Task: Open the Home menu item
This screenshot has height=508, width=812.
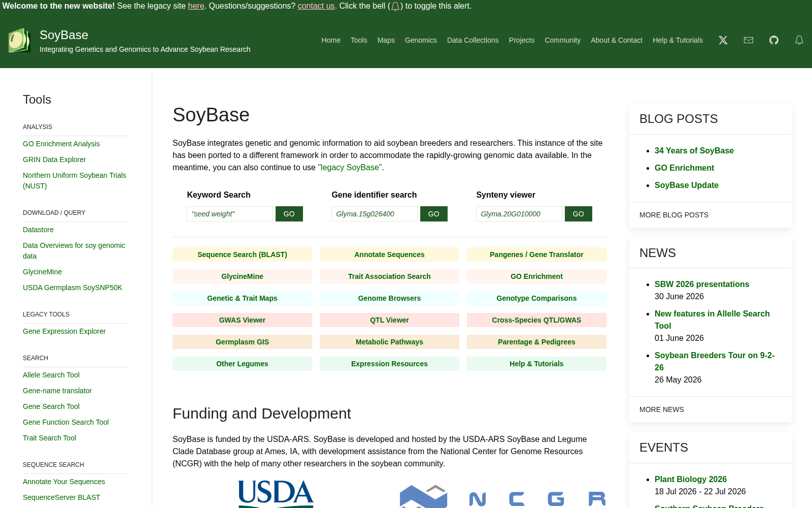Action: (x=331, y=40)
